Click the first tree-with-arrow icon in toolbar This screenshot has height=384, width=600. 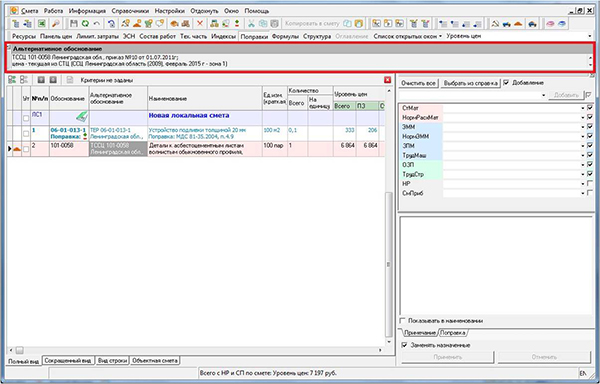pyautogui.click(x=16, y=24)
